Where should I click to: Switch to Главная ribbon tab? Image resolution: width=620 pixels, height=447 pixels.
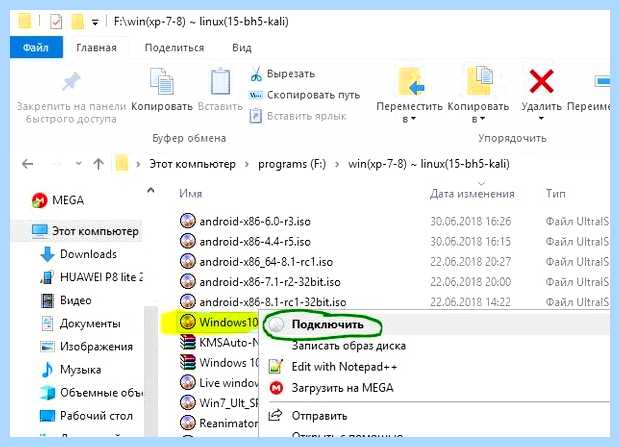point(96,48)
